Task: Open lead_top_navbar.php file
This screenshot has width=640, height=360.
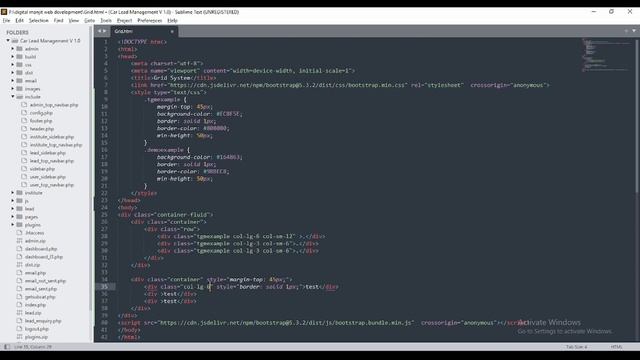Action: point(51,161)
